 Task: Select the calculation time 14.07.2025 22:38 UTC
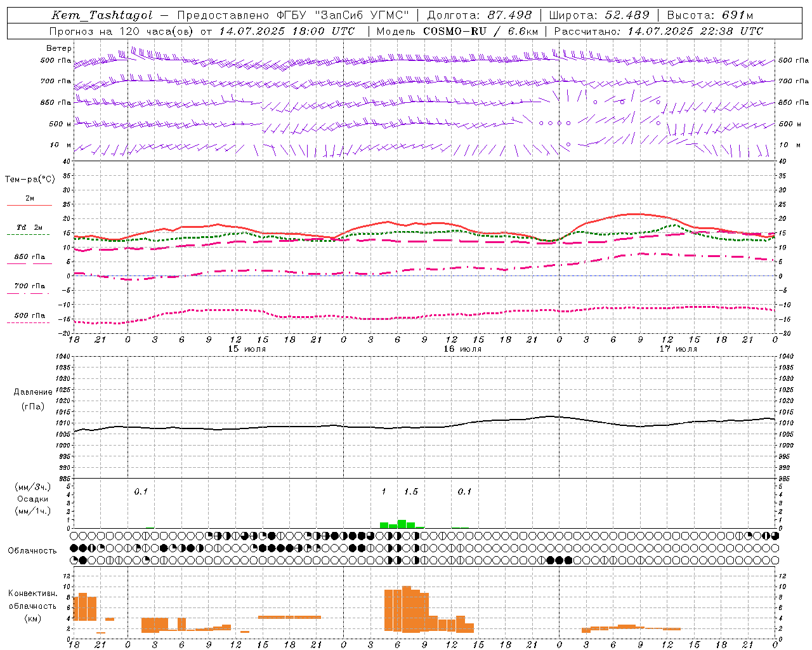coord(695,31)
